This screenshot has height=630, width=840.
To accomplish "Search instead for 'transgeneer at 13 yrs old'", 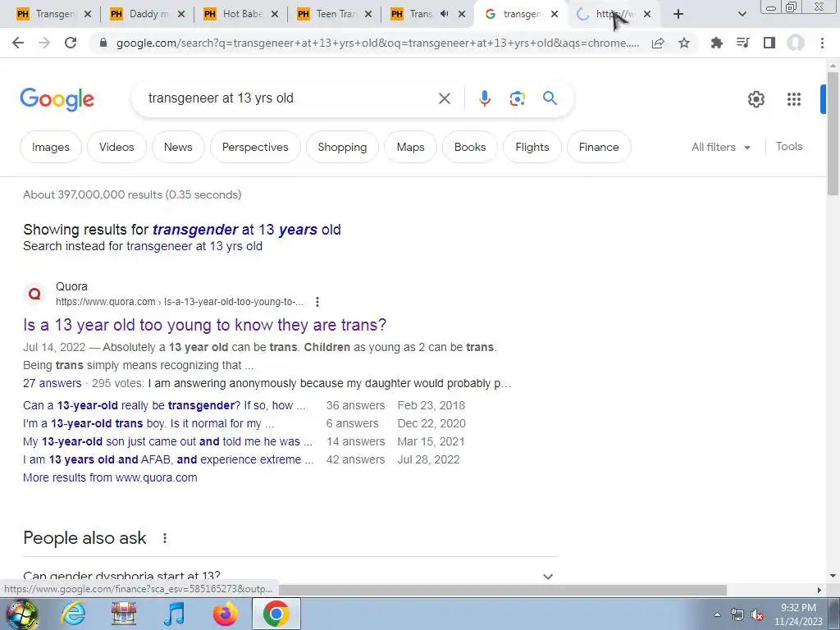I will coord(194,246).
